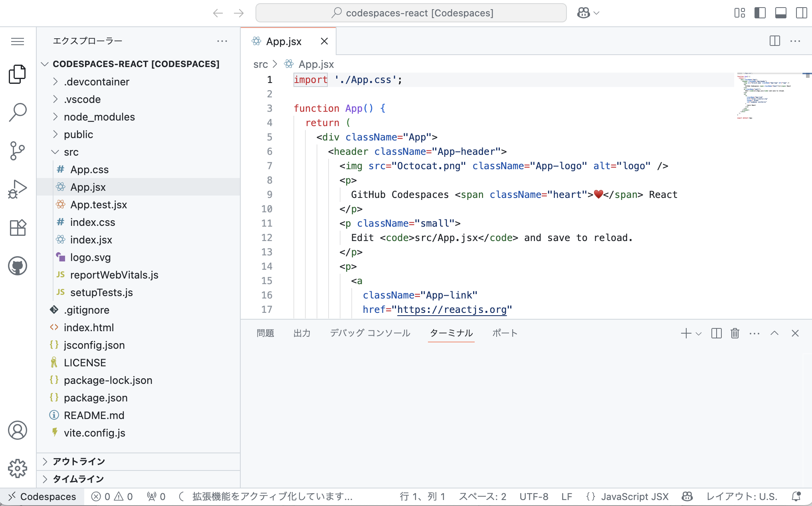Toggle the primary side bar

tap(760, 13)
